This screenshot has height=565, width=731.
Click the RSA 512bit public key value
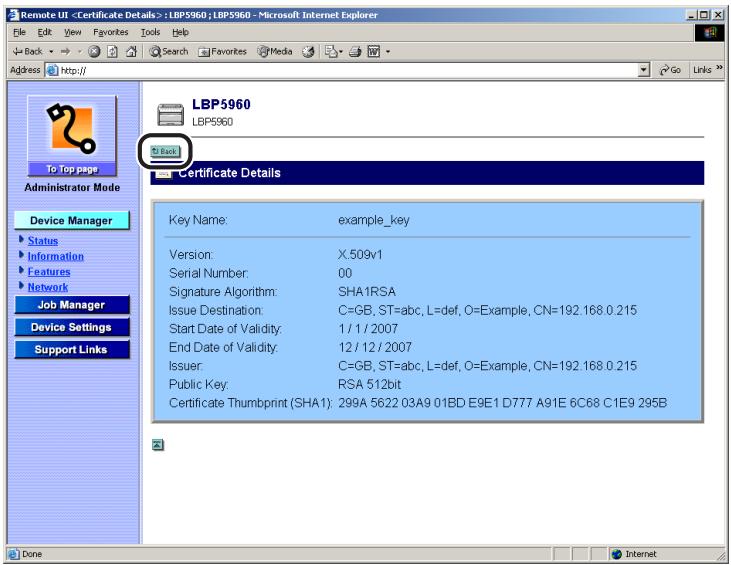point(369,385)
